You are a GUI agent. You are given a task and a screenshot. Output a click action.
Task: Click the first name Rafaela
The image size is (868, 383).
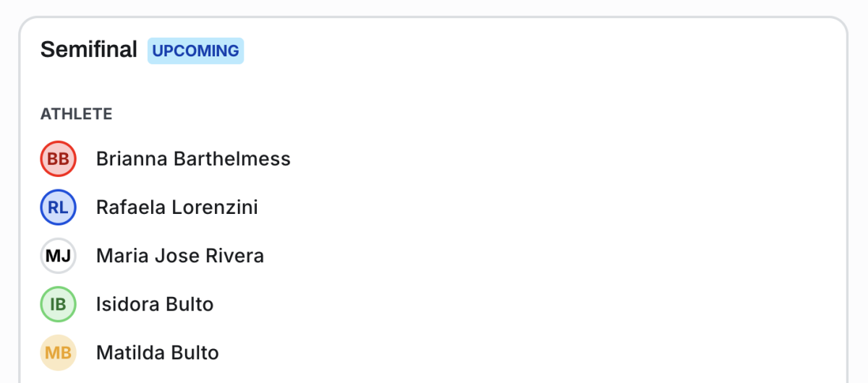(130, 207)
